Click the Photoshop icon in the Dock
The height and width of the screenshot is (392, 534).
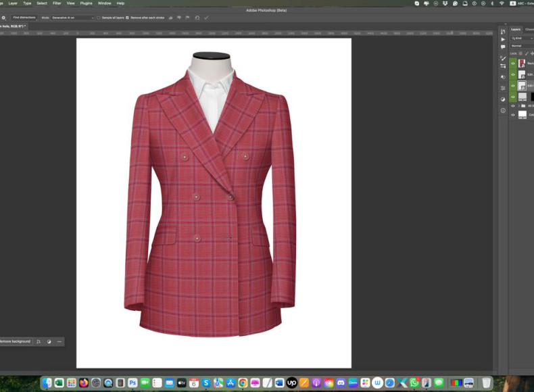[132, 383]
